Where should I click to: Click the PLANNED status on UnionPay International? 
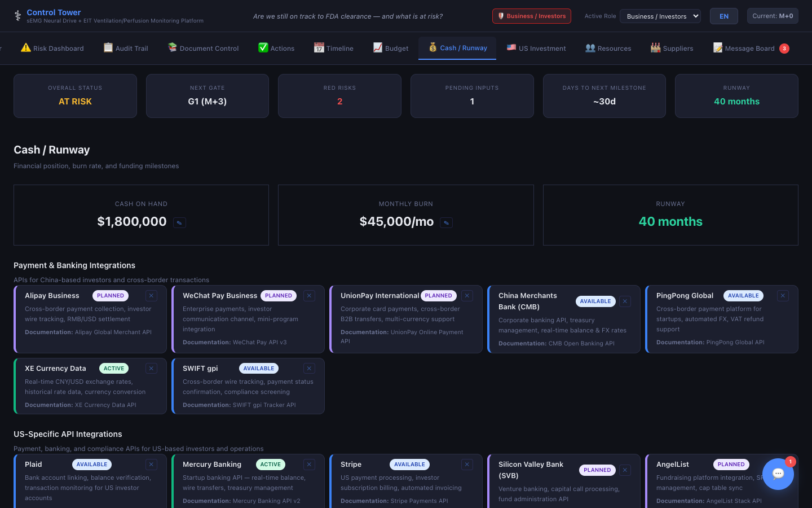(x=438, y=296)
